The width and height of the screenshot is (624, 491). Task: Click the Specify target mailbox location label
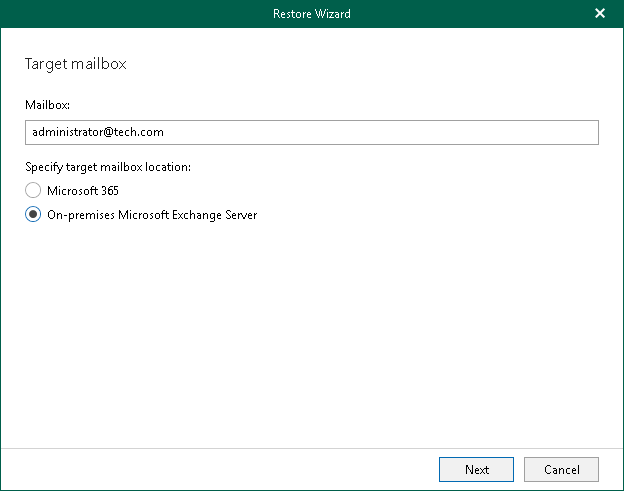coord(107,166)
